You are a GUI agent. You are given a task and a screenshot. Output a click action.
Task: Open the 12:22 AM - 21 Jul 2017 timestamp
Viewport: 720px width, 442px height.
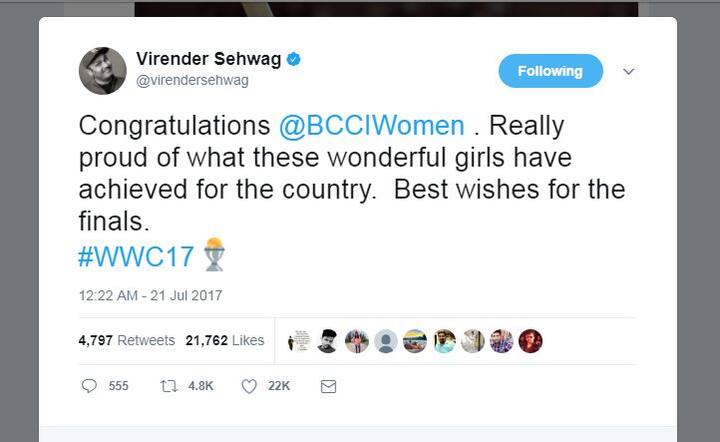point(150,295)
